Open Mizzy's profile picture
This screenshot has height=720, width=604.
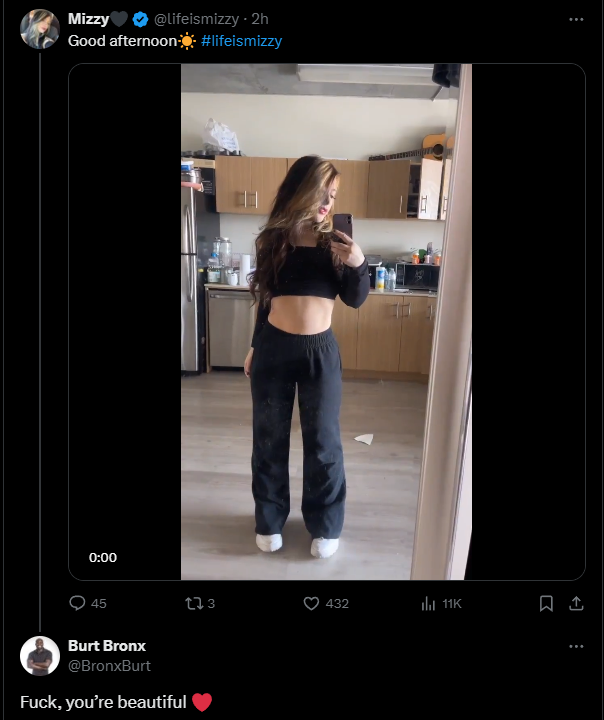pyautogui.click(x=40, y=29)
